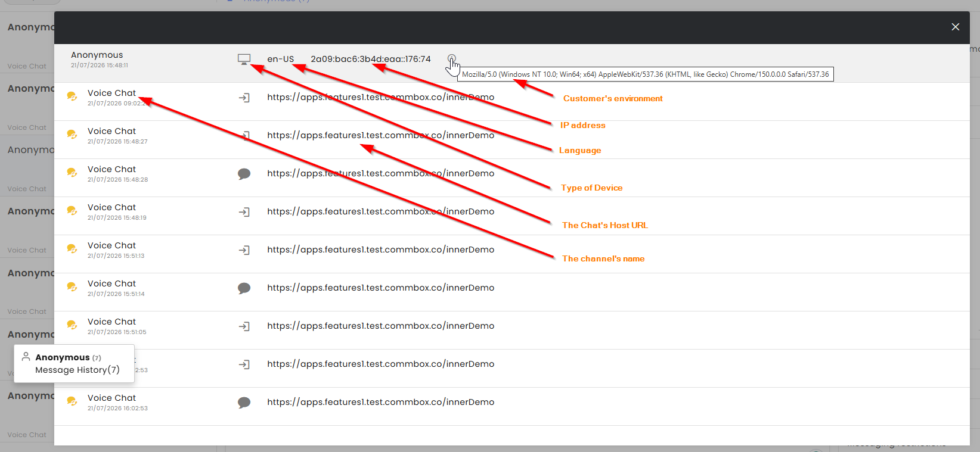Viewport: 980px width, 452px height.
Task: Click the innerDemo URL in the row beside the Message History popup
Action: pos(381,364)
